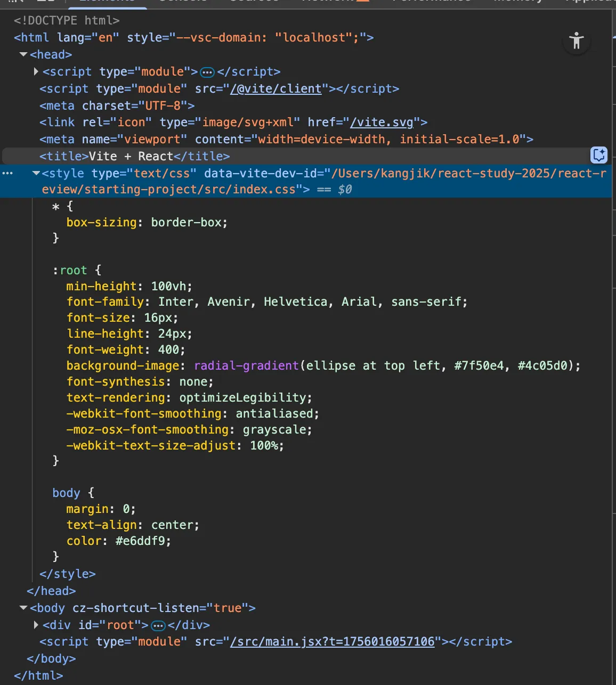Image resolution: width=616 pixels, height=685 pixels.
Task: Click the "text-align: center;" declaration
Action: [133, 525]
